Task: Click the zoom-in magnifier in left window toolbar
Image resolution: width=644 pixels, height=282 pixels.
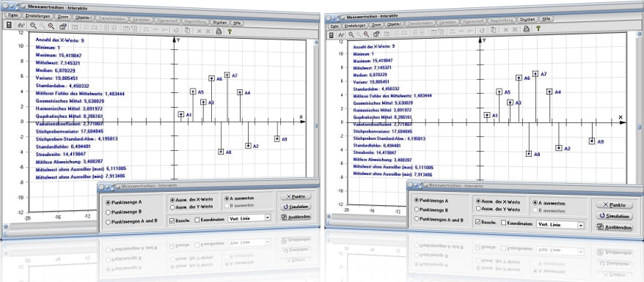Action: coord(51,26)
